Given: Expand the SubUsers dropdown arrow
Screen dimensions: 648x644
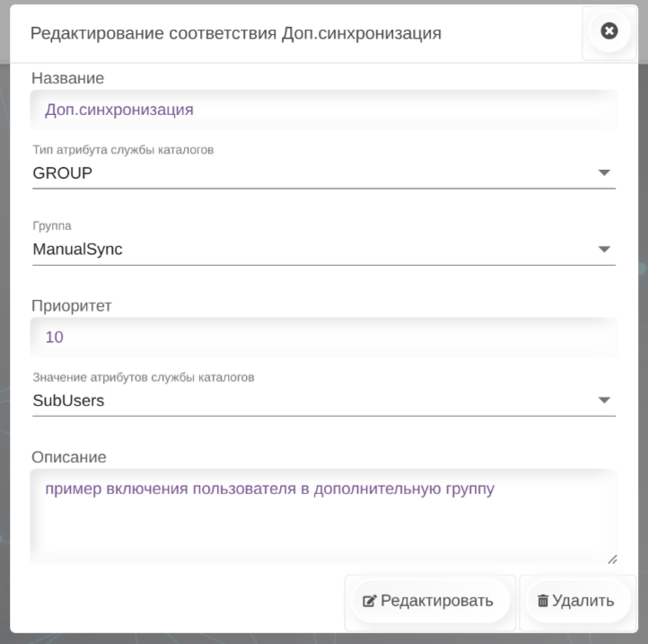Looking at the screenshot, I should pyautogui.click(x=604, y=401).
